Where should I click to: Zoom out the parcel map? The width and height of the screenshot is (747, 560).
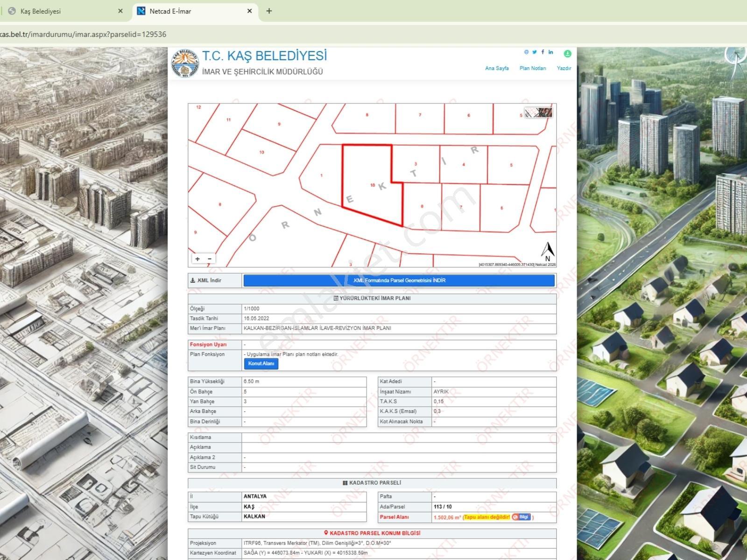click(x=210, y=259)
